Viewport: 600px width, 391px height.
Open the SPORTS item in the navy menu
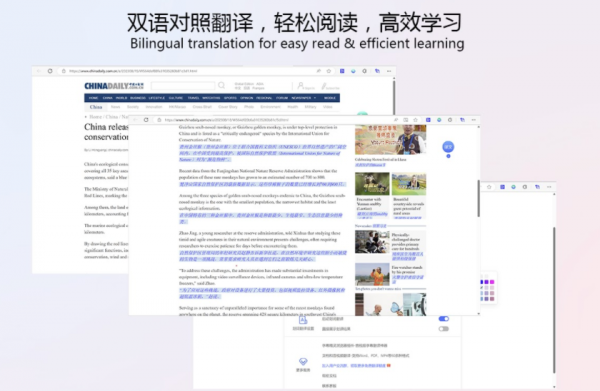[230, 98]
